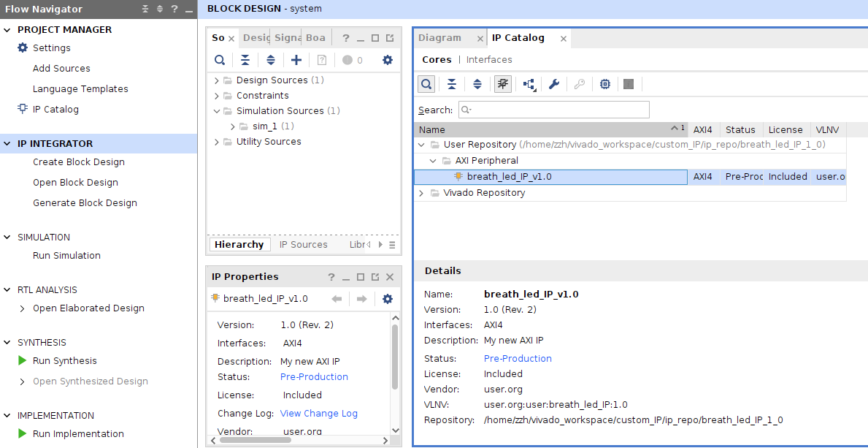
Task: Expand Design Sources folder
Action: (x=217, y=80)
